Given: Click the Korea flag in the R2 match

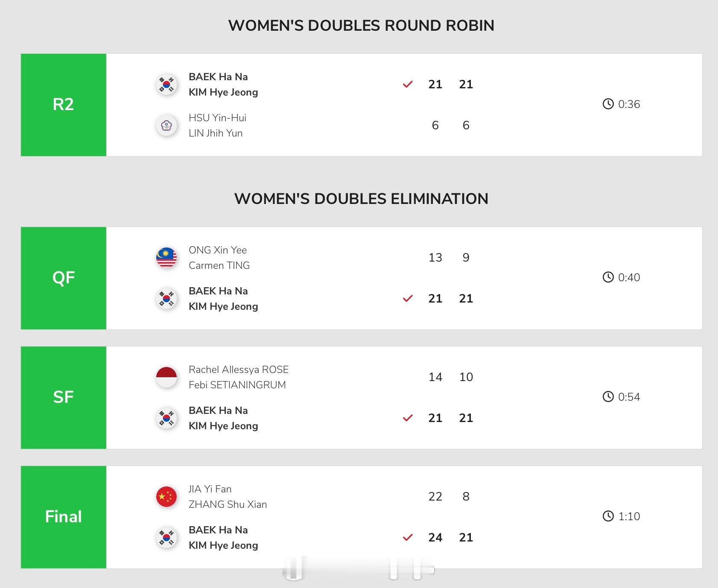Looking at the screenshot, I should point(166,84).
